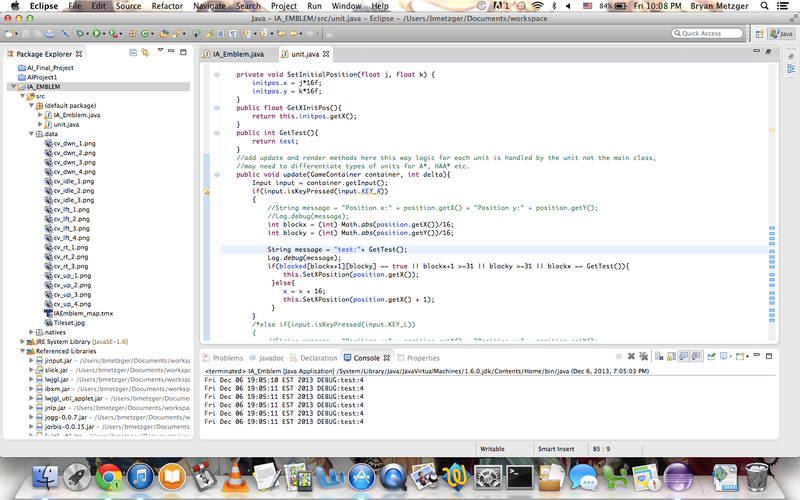The width and height of the screenshot is (800, 500).
Task: Switch to the Problems tab
Action: click(222, 358)
